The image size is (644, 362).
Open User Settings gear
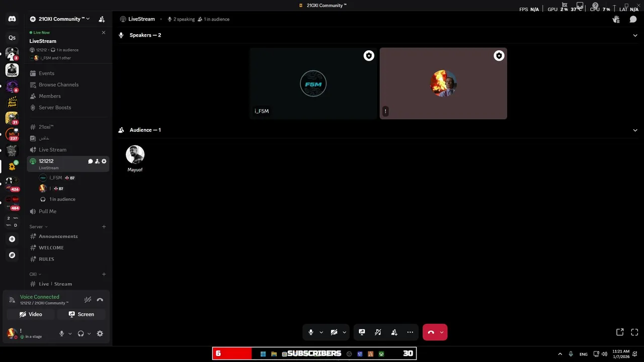coord(100,333)
